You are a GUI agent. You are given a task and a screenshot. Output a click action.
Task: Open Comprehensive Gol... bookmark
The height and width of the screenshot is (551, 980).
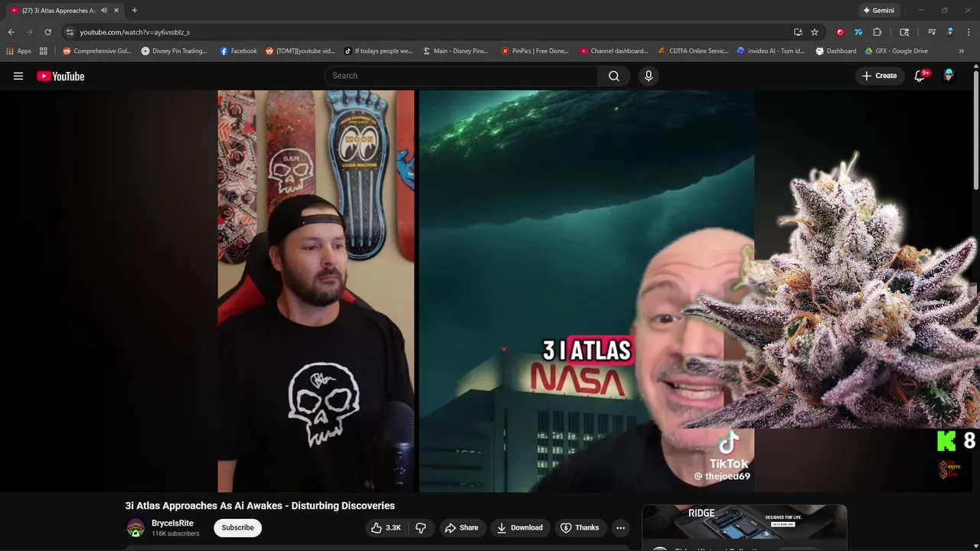[x=97, y=51]
